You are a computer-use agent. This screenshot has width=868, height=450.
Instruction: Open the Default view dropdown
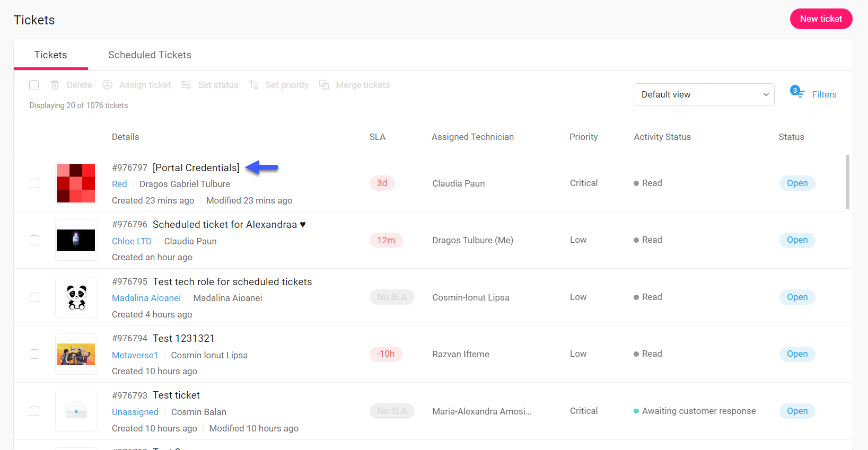tap(704, 94)
